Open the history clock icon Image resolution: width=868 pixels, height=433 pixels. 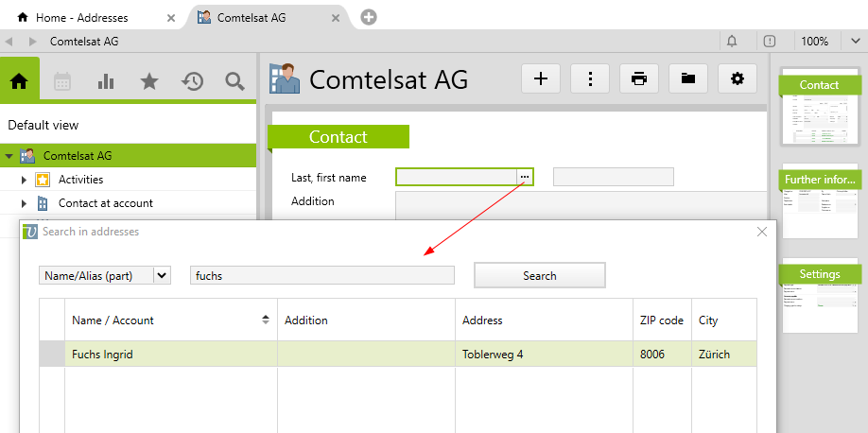tap(193, 81)
